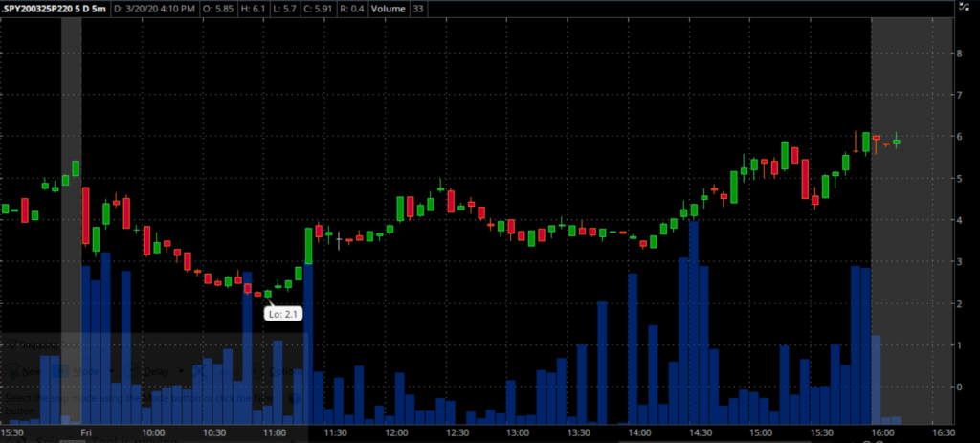Click price axis label 6
This screenshot has width=980, height=443.
[960, 136]
